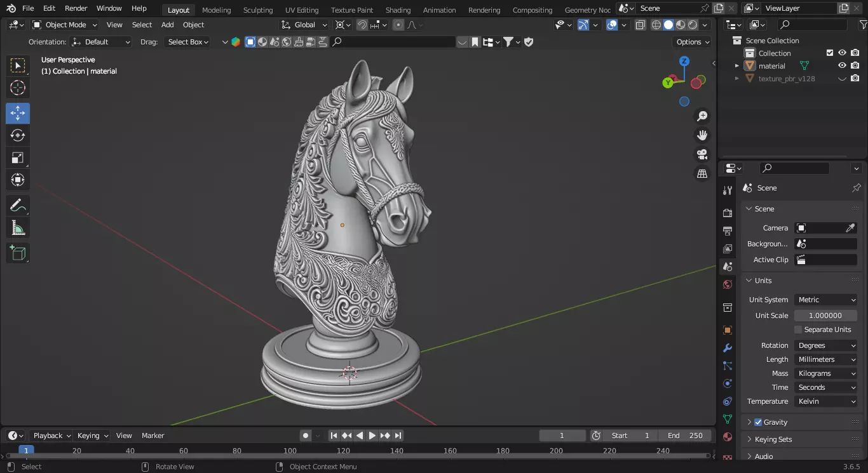This screenshot has width=868, height=473.
Task: Click the pan hand viewport icon
Action: tap(702, 135)
